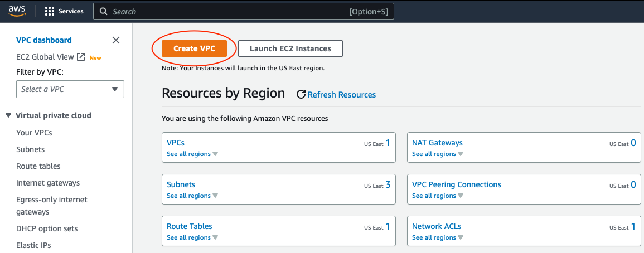Click the AWS logo home icon
Viewport: 644px width, 253px height.
17,11
